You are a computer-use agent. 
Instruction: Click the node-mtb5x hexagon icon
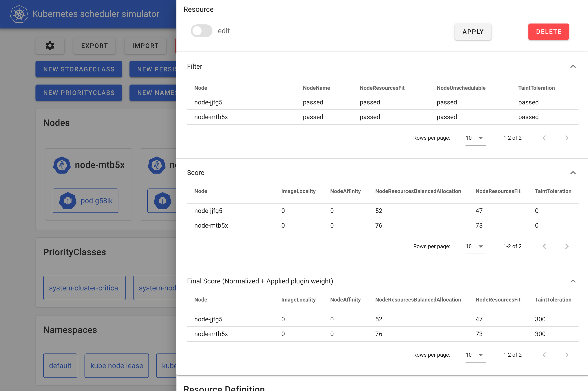pos(62,165)
